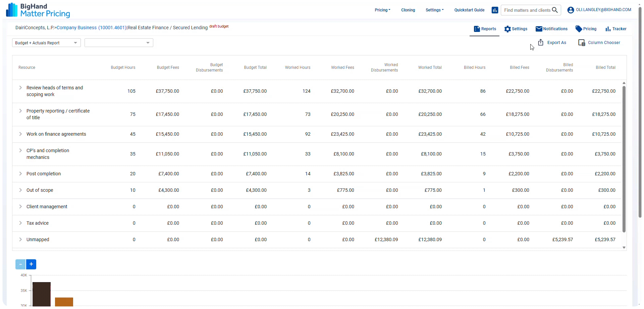Select the £300.00 Billed Fees cell
Screen dimensions: 644x309
[521, 190]
